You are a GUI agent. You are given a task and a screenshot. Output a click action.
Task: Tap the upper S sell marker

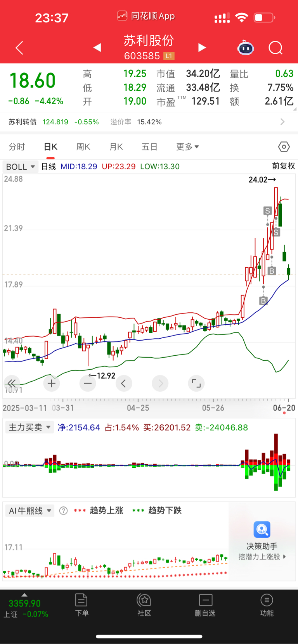pos(267,211)
